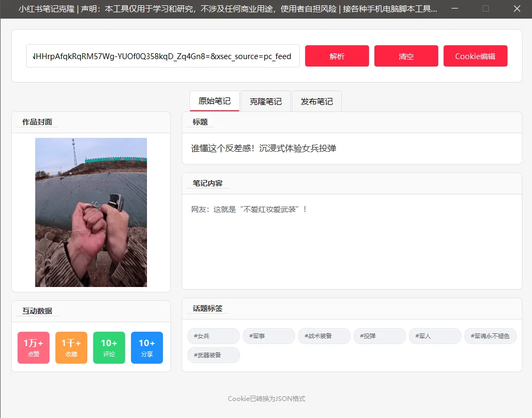Switch to the 发布笔记 tab
This screenshot has height=418, width=532.
pos(316,101)
